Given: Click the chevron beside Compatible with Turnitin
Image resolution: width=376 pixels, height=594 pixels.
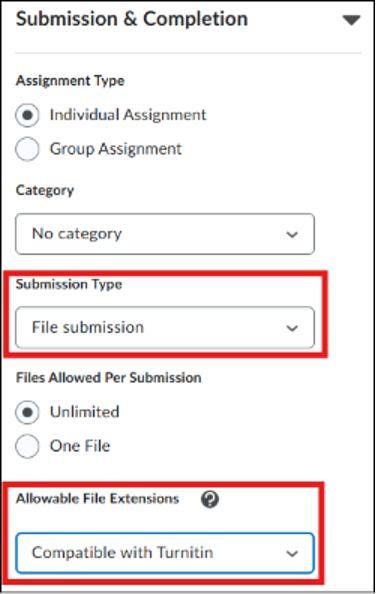Looking at the screenshot, I should [292, 553].
